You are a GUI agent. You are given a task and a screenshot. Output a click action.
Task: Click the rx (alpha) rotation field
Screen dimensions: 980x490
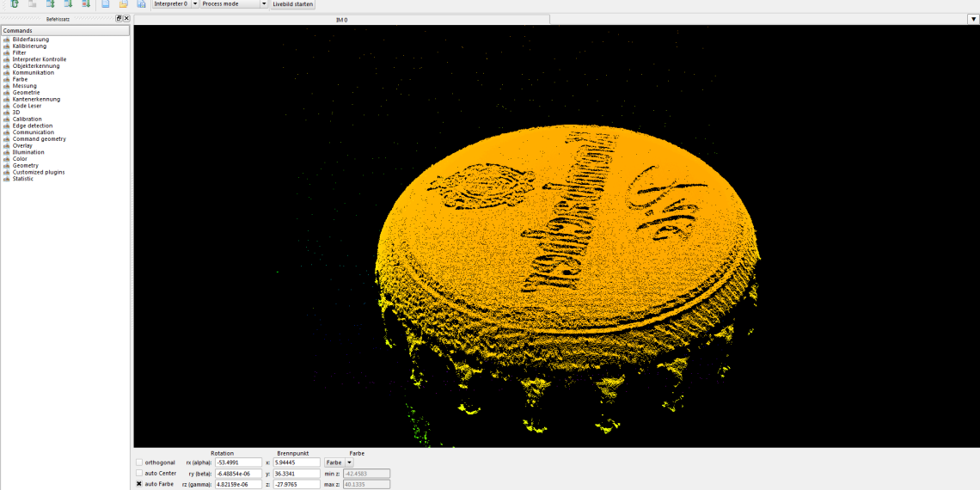(x=238, y=462)
